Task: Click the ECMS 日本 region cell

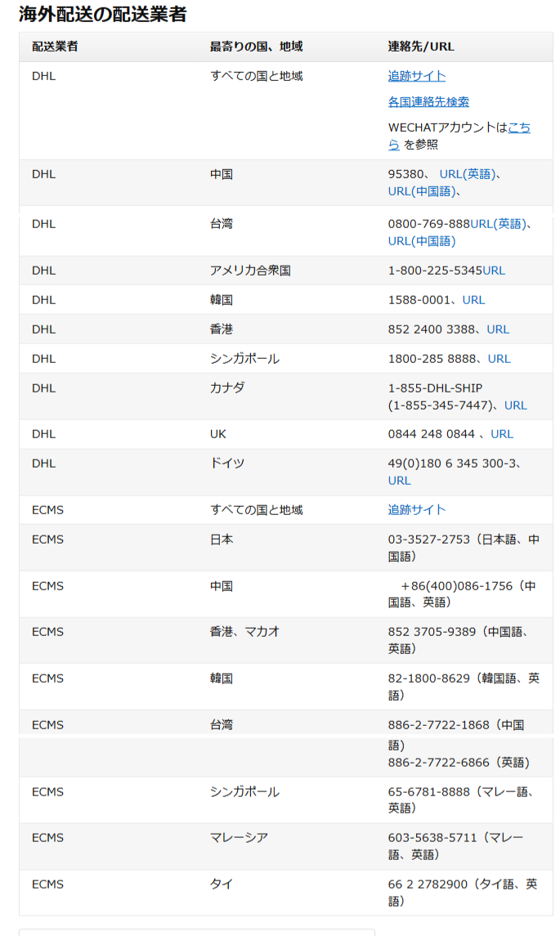Action: click(x=221, y=539)
